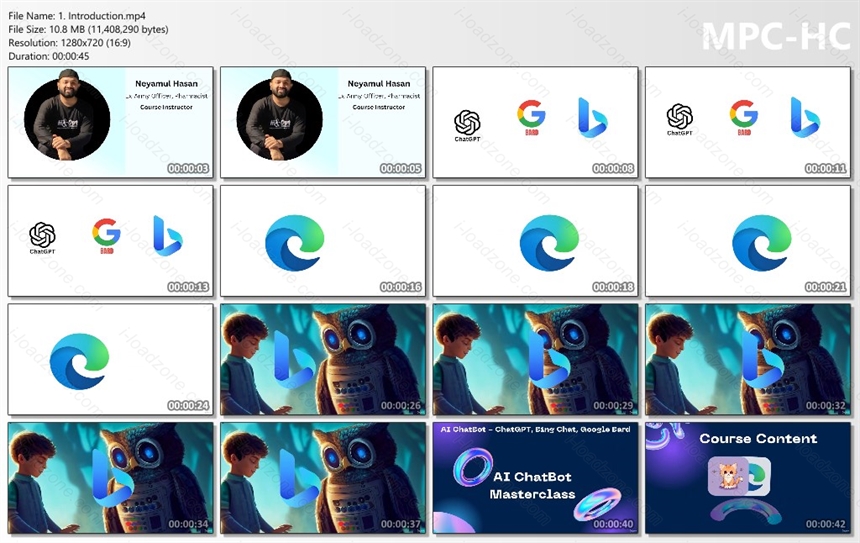The width and height of the screenshot is (860, 543).
Task: Click the 'Resolution: 1280x720 (16:9)' line
Action: [x=69, y=43]
